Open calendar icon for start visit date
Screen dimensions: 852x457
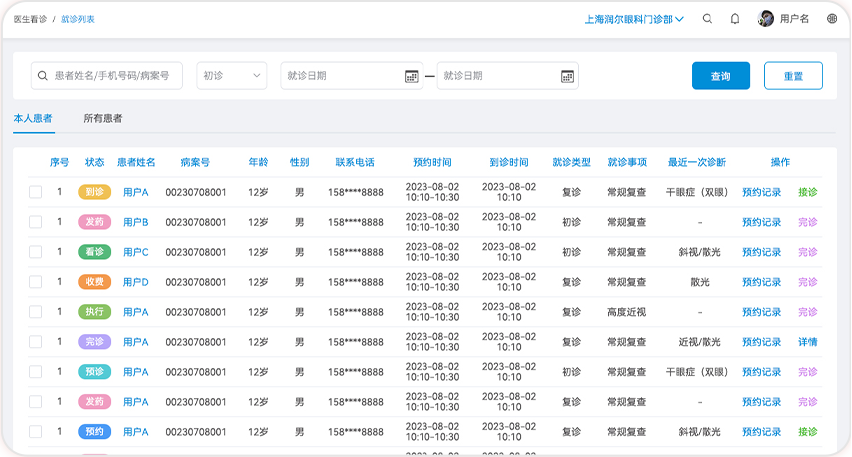click(x=411, y=76)
